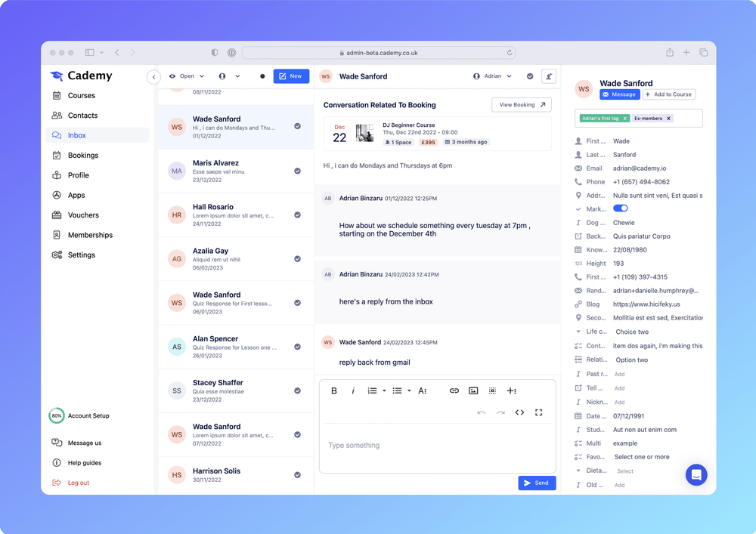Insert a link using the link icon
The image size is (756, 534).
tap(454, 390)
